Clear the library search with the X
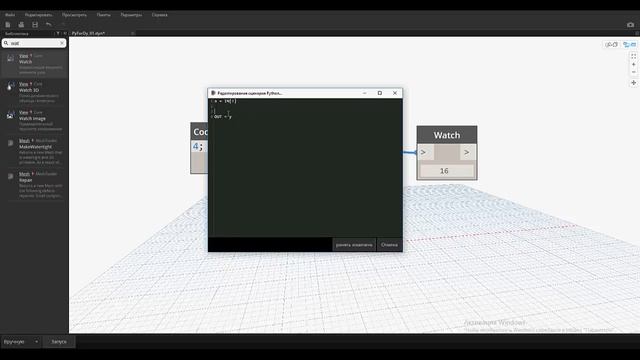 click(62, 43)
